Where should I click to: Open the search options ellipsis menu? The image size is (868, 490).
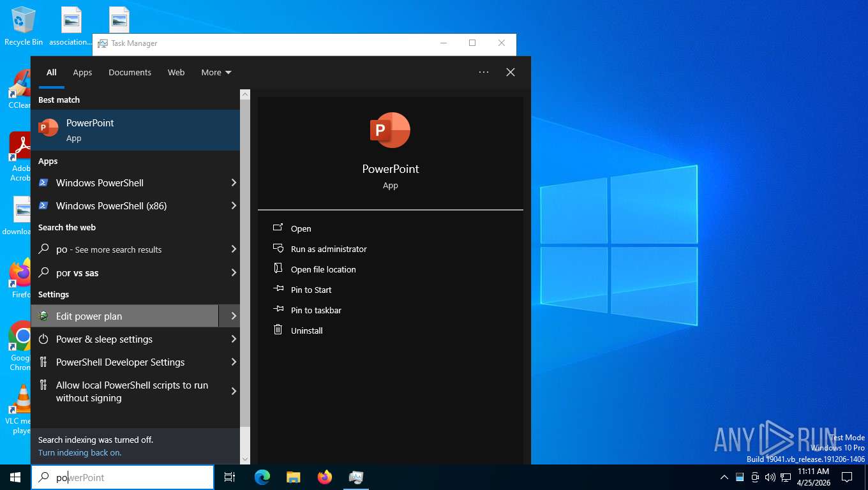click(x=484, y=72)
